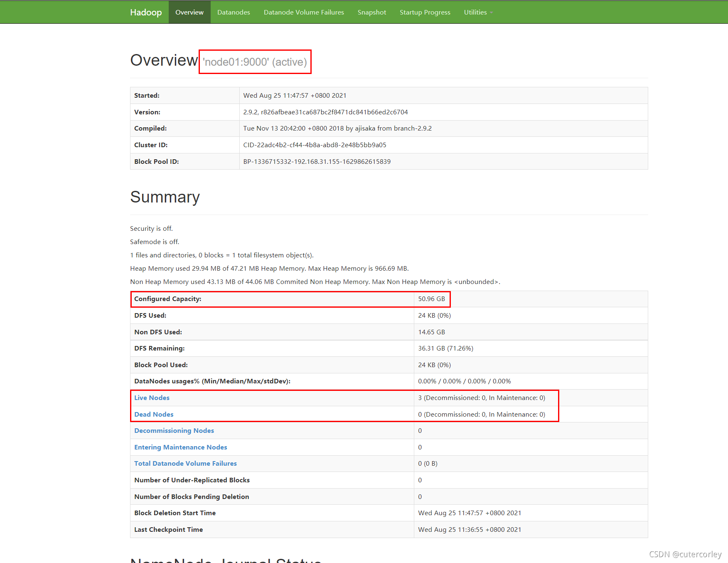Open the Datanodes tab
The height and width of the screenshot is (563, 728).
point(234,12)
